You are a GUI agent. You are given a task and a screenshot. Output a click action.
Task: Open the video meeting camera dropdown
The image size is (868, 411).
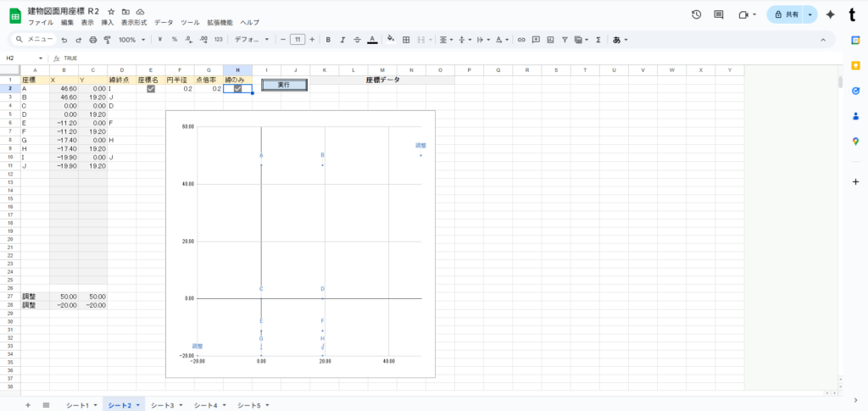pos(748,15)
